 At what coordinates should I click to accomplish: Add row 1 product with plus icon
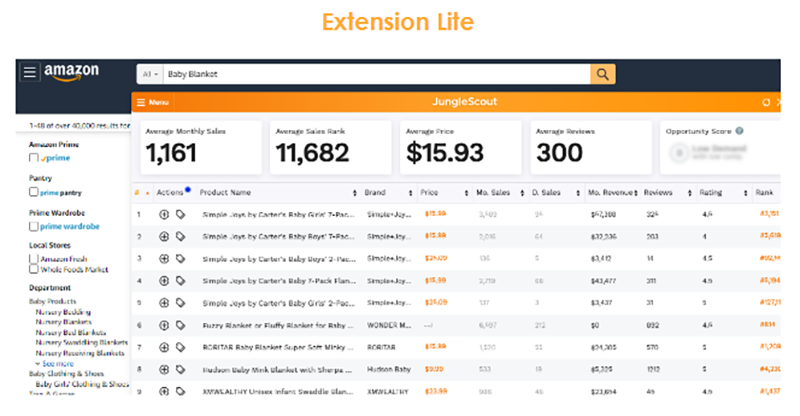pyautogui.click(x=164, y=214)
